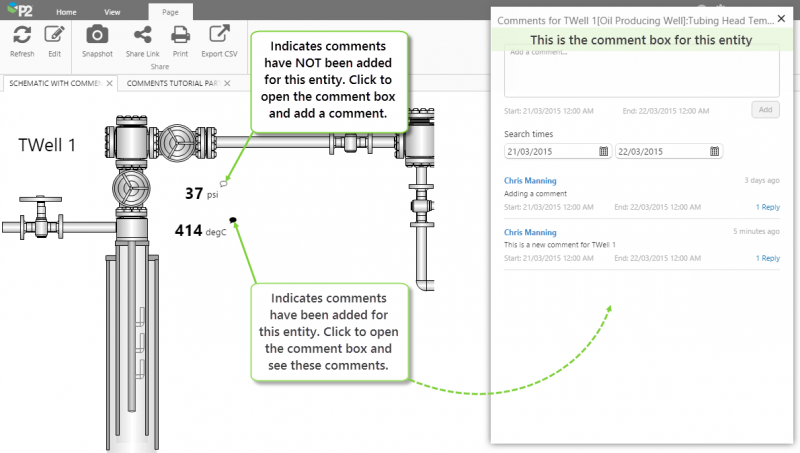Open the Comments Tutorial Part tab
Viewport: 800px width, 453px height.
point(173,83)
